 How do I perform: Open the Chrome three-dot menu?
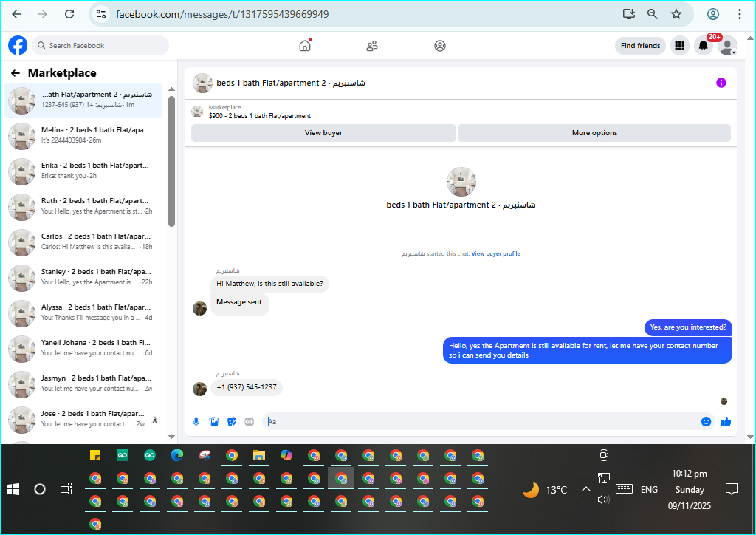point(739,14)
